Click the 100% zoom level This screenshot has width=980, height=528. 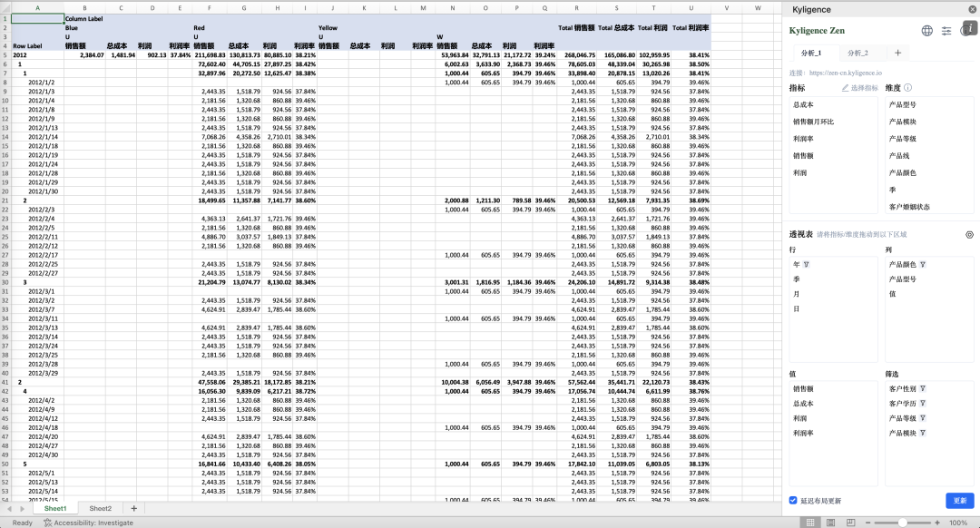pos(957,523)
